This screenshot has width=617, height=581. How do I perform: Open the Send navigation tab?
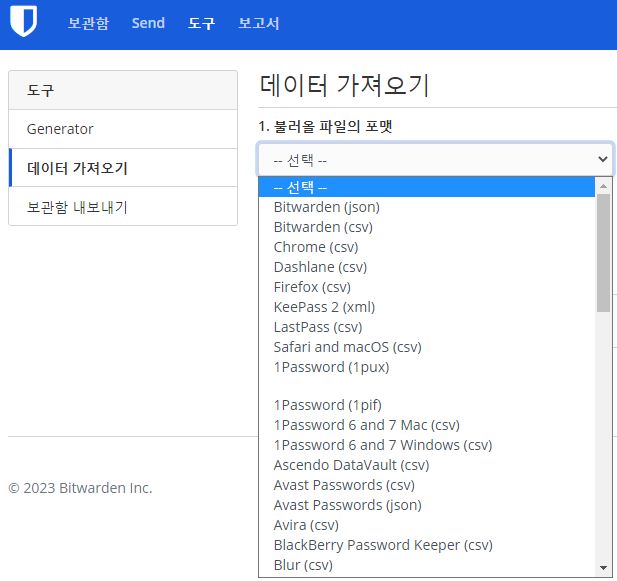click(148, 23)
